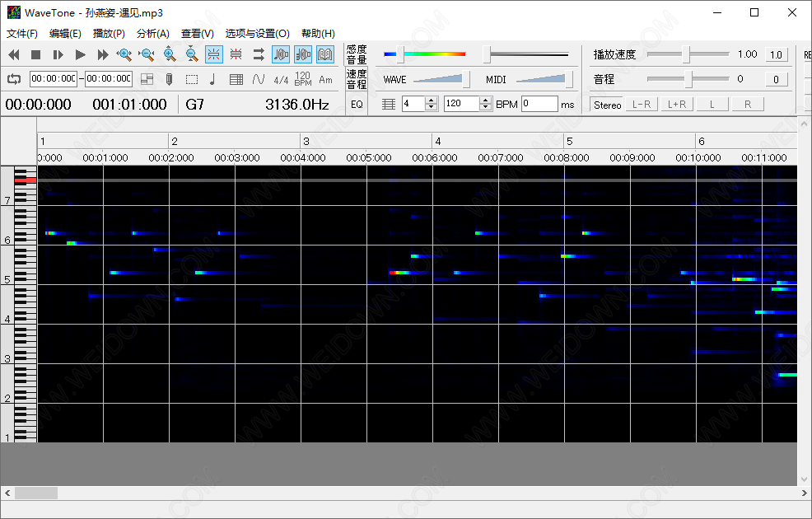This screenshot has height=519, width=812.
Task: Open the 帮助(H) menu
Action: [x=318, y=34]
